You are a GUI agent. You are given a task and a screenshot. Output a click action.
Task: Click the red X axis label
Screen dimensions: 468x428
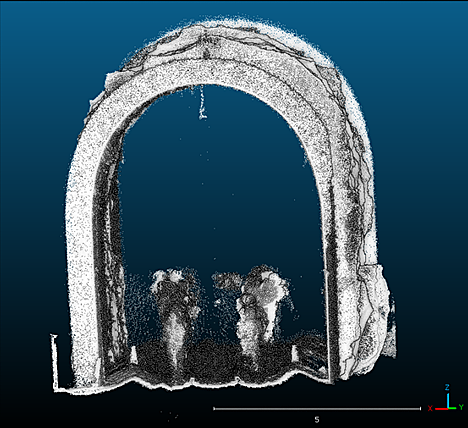(x=430, y=408)
